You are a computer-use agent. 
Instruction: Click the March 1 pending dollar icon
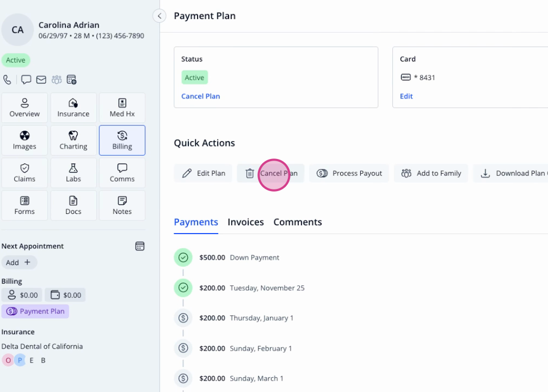coord(183,378)
